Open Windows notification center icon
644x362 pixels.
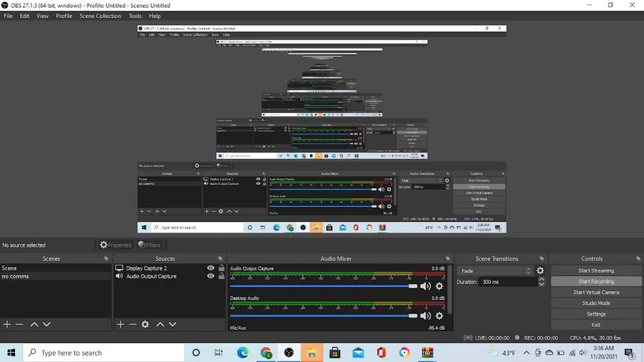(629, 353)
